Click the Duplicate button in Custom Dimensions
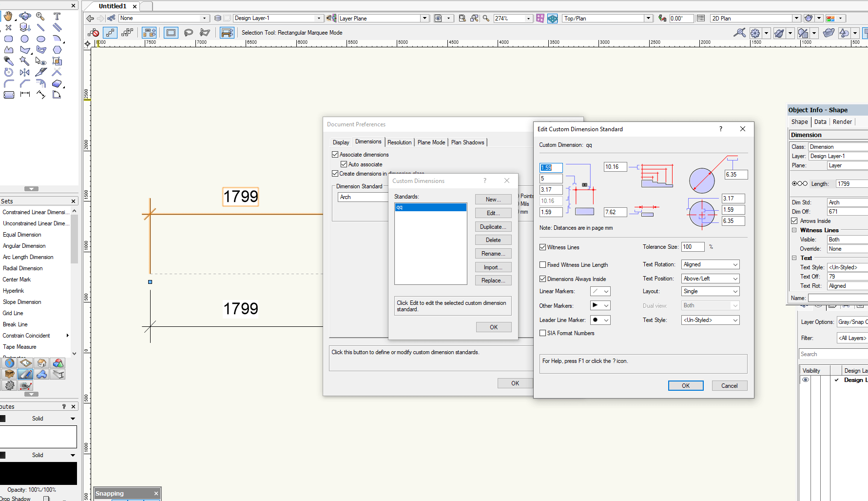 (493, 226)
